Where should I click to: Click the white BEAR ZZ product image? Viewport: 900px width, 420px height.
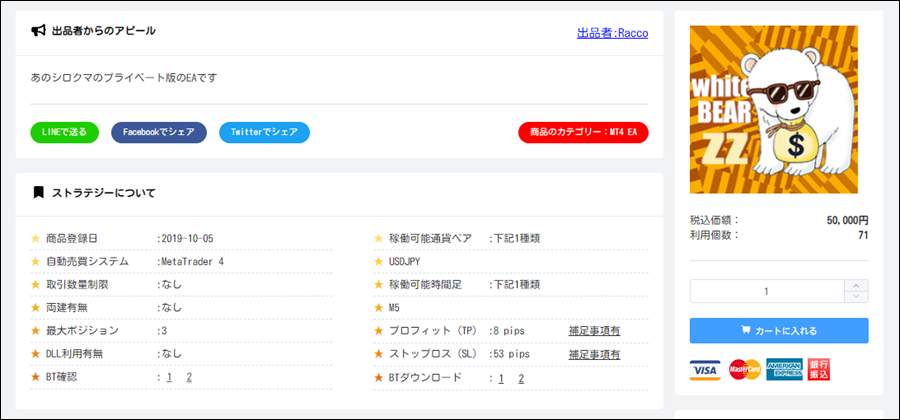tap(774, 110)
